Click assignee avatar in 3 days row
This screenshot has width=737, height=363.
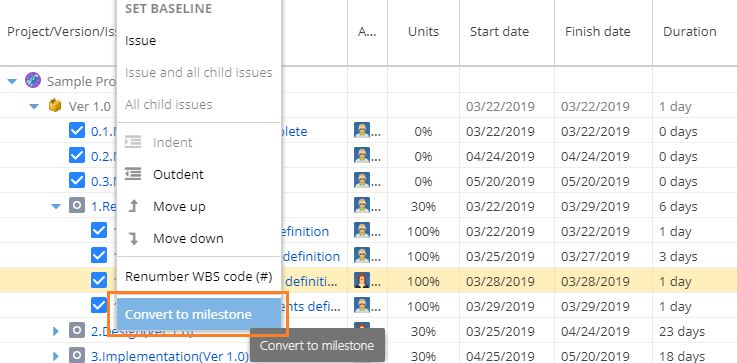[x=362, y=255]
